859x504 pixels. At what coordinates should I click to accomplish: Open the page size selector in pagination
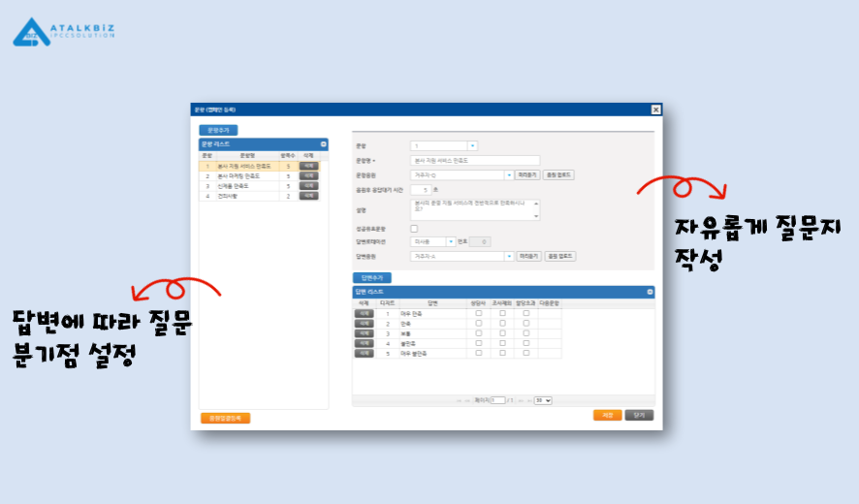(x=543, y=399)
